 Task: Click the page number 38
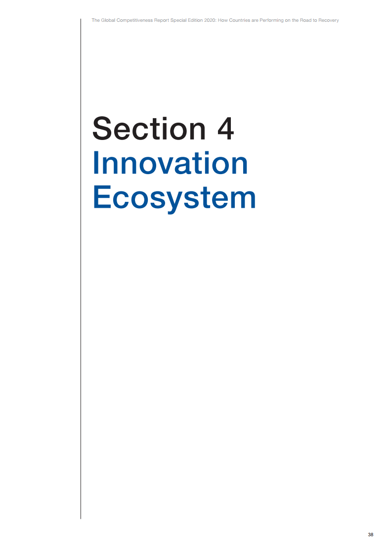(x=371, y=535)
